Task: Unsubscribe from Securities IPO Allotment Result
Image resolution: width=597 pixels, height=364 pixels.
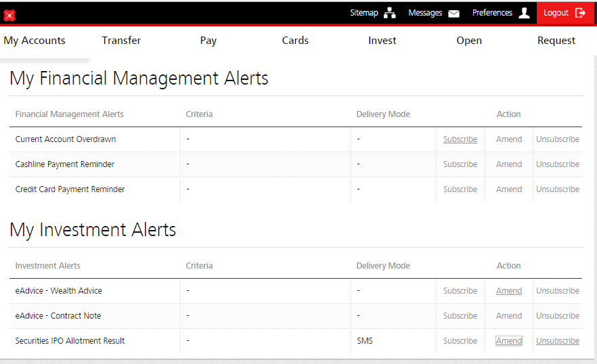Action: pos(558,341)
